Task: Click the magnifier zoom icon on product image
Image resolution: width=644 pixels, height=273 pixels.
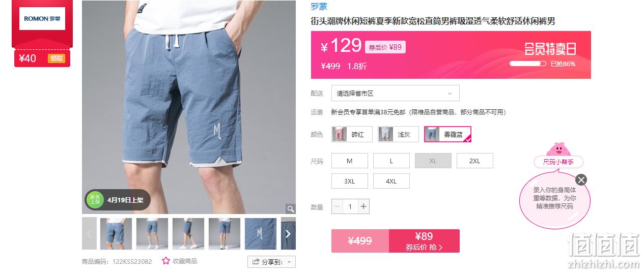Action: [290, 208]
